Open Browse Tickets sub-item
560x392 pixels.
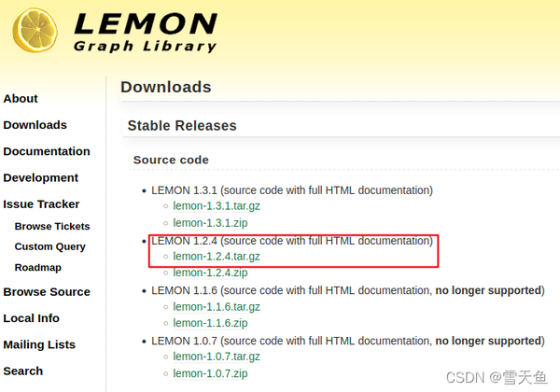click(52, 227)
